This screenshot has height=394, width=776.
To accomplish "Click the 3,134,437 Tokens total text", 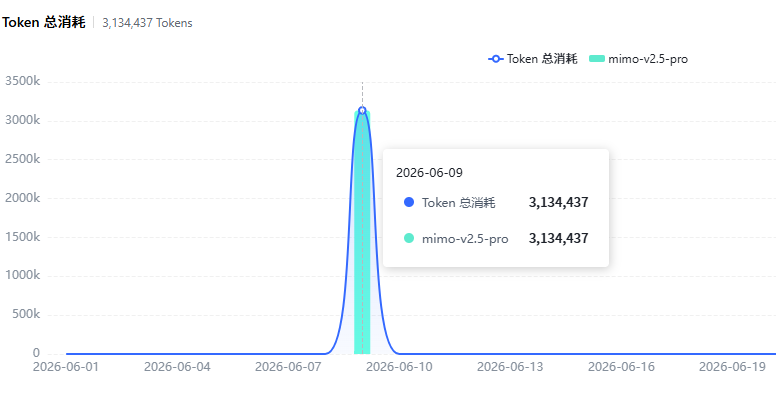I will point(147,23).
